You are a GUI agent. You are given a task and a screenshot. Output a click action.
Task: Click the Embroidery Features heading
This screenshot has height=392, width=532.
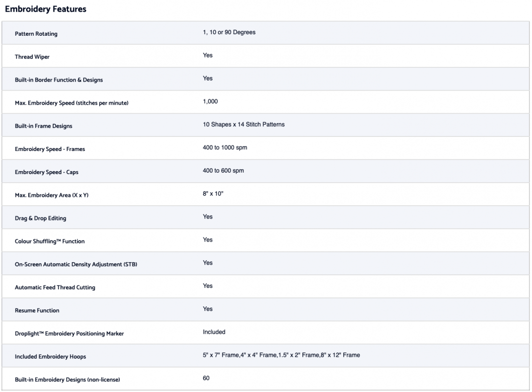coord(45,9)
